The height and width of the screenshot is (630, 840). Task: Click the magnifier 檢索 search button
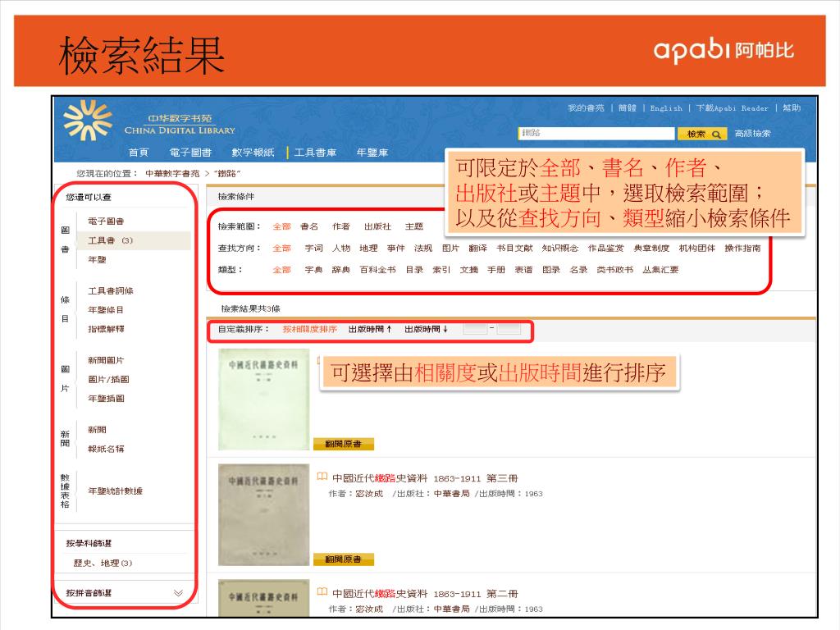coord(702,134)
